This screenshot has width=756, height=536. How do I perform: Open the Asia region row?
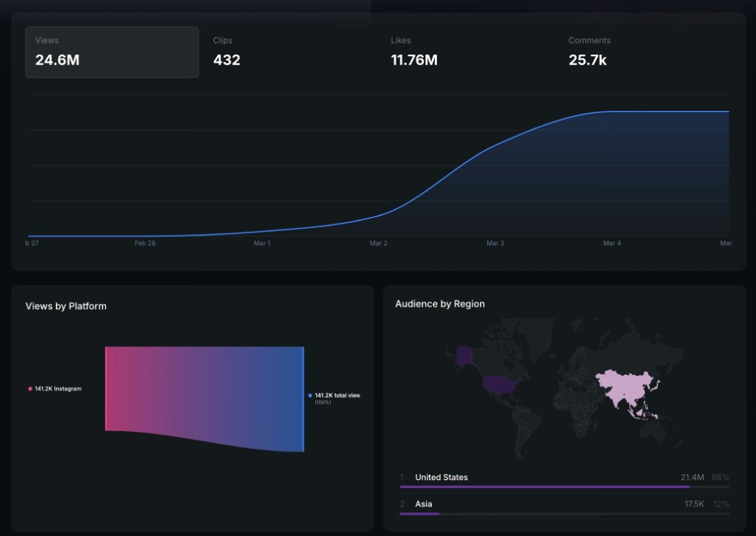pos(564,504)
